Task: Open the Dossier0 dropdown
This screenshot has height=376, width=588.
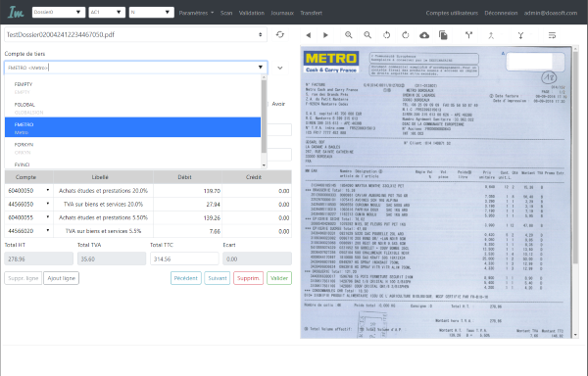Action: pyautogui.click(x=59, y=12)
